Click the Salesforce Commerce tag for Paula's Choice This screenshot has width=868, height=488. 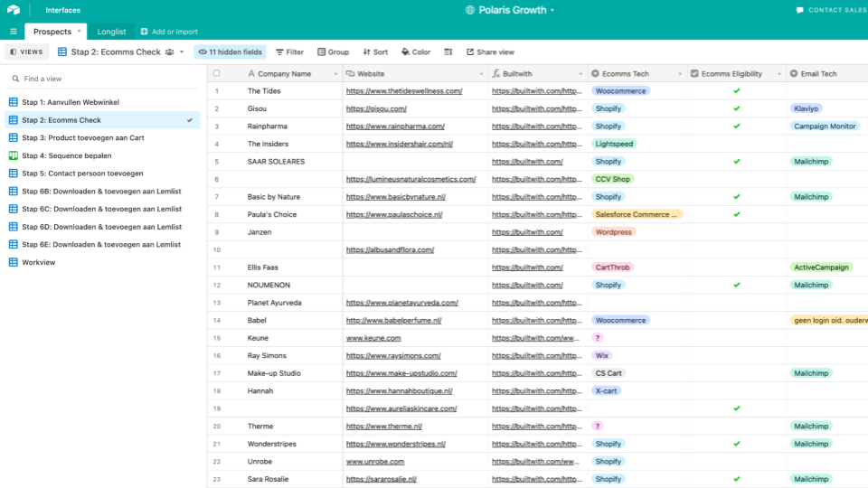[x=637, y=214]
